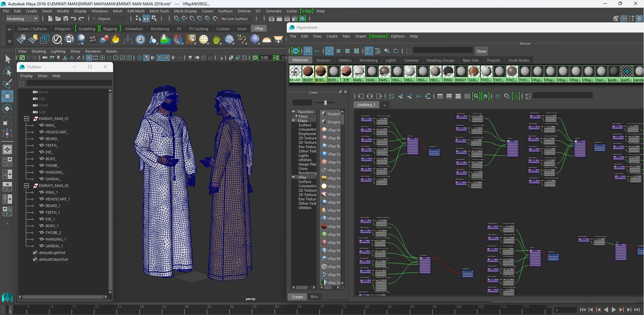Click the search magnifier in node editor toolbar
The height and width of the screenshot is (315, 644).
[x=476, y=97]
